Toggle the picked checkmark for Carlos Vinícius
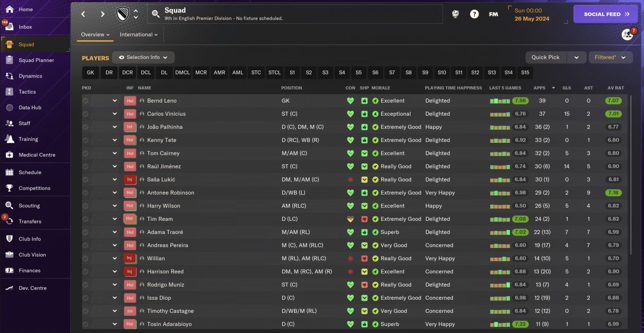Image resolution: width=644 pixels, height=333 pixels. point(86,114)
